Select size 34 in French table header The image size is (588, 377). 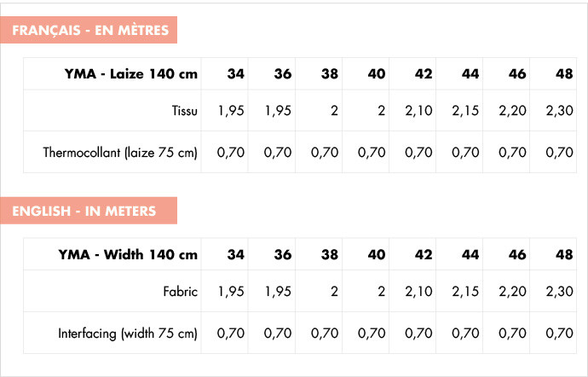click(x=235, y=73)
